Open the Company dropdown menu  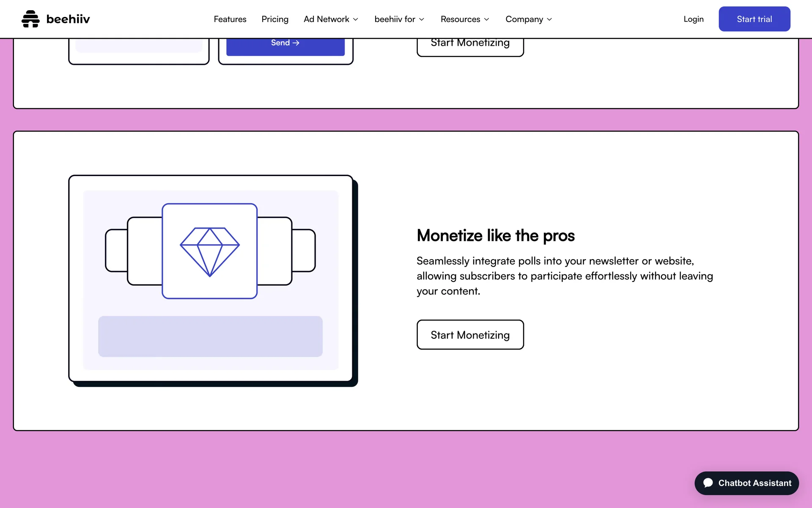click(529, 19)
